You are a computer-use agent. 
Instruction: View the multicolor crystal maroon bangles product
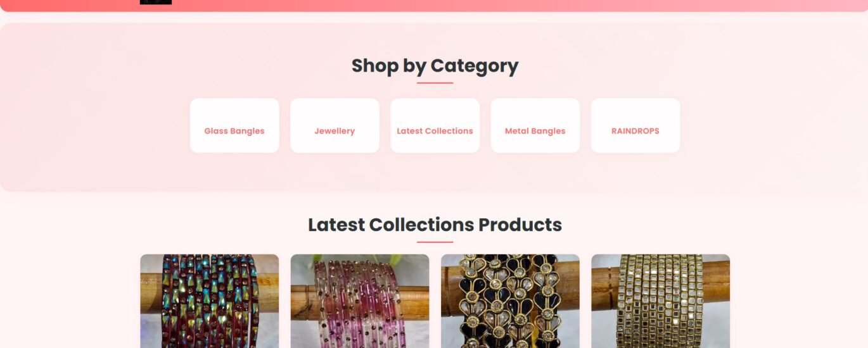click(x=209, y=301)
